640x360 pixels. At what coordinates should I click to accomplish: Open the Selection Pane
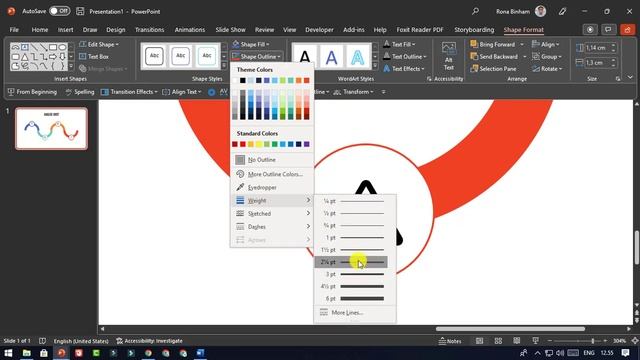tap(493, 69)
